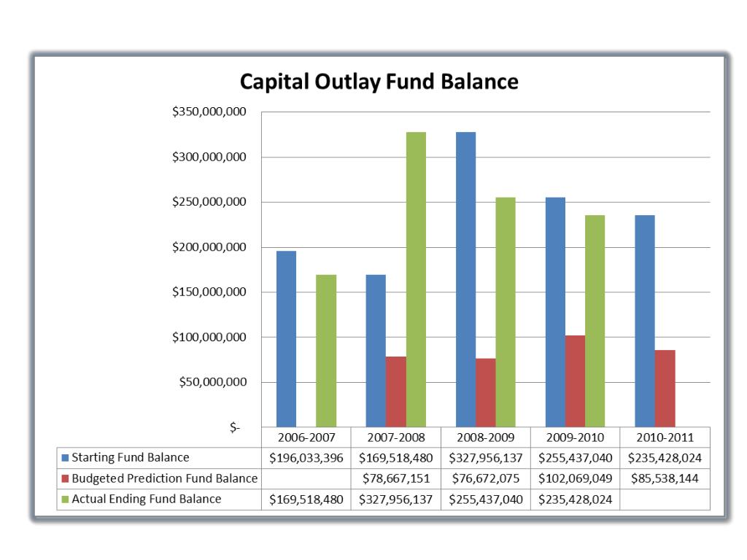Screen dimensions: 747x560
Task: Select the green 2009-2010 ending balance bar
Action: [x=595, y=322]
